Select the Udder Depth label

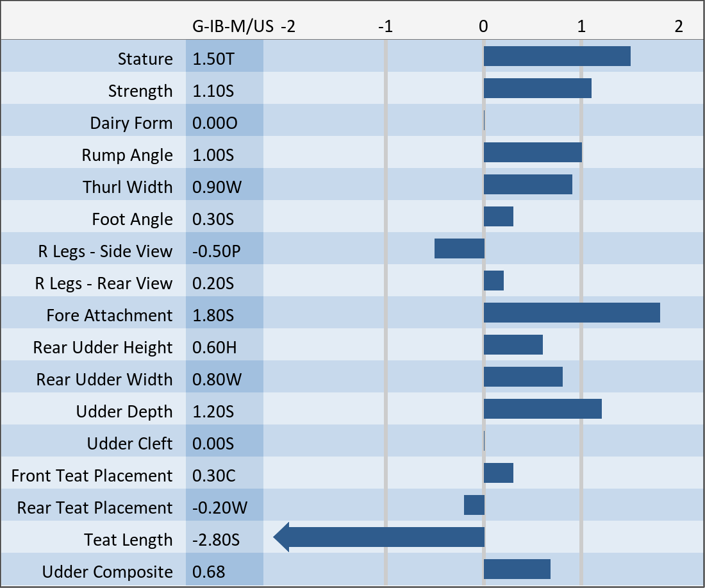click(x=124, y=412)
